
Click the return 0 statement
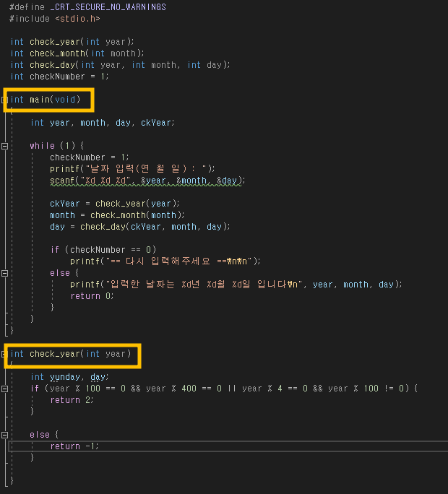(x=92, y=296)
